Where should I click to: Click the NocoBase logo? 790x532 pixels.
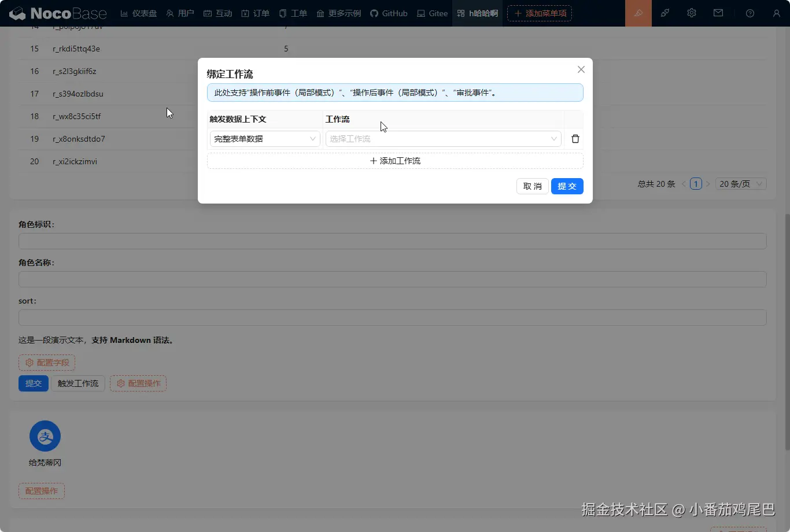coord(58,13)
